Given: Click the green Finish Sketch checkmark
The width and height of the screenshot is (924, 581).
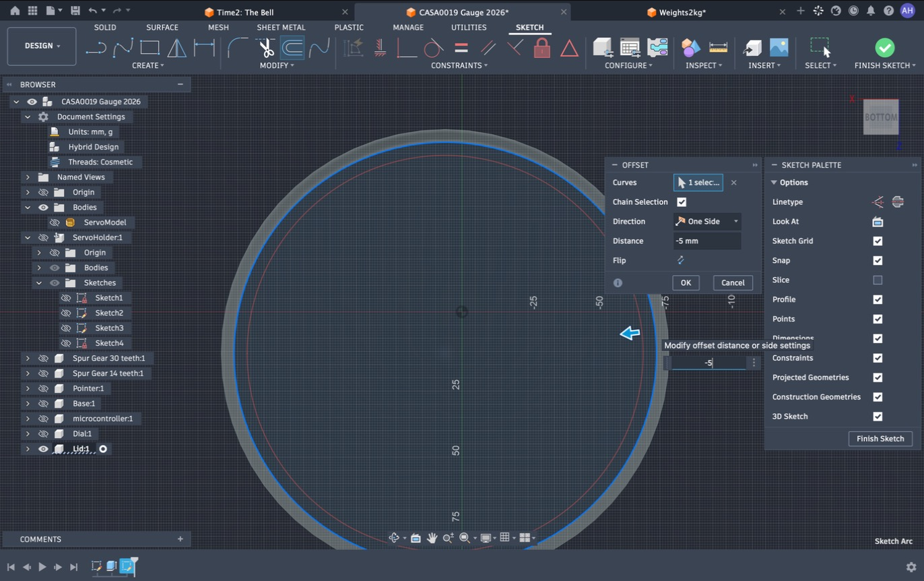Looking at the screenshot, I should [x=885, y=48].
